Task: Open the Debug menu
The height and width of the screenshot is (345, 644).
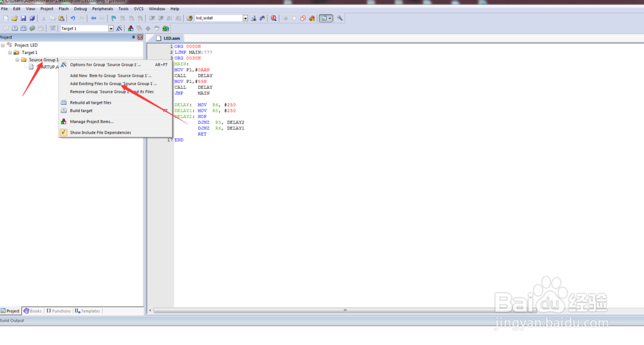Action: point(80,8)
